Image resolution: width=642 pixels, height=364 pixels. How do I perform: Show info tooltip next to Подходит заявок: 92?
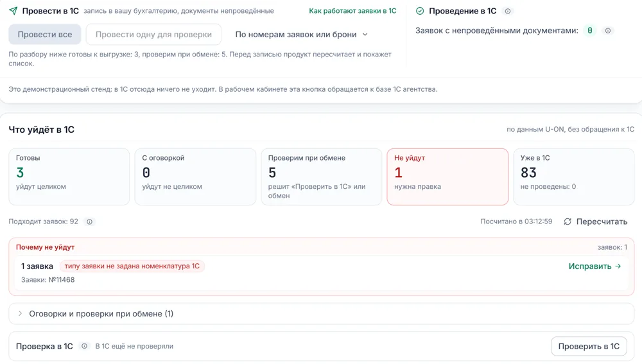click(x=89, y=221)
